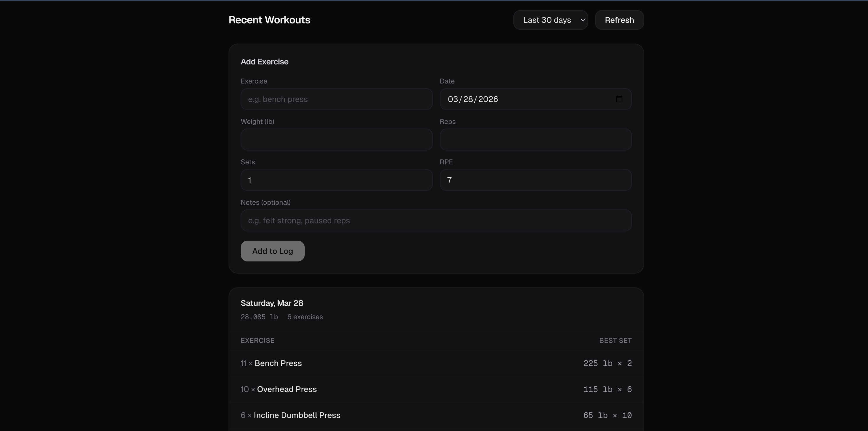
Task: Click the Add to Log button
Action: pos(272,251)
